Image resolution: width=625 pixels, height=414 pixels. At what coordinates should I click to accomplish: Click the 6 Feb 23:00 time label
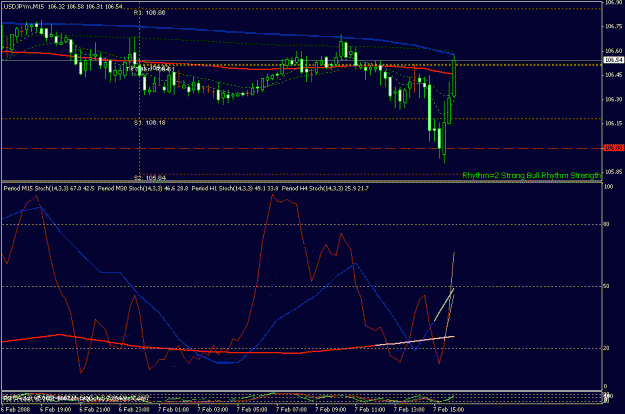pos(134,410)
